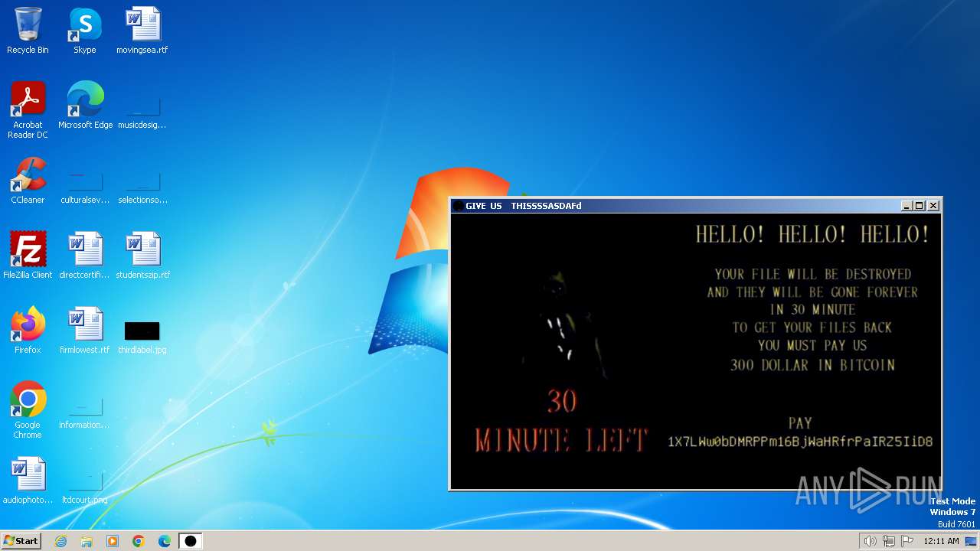Open the media player taskbar icon
980x551 pixels.
coord(113,541)
